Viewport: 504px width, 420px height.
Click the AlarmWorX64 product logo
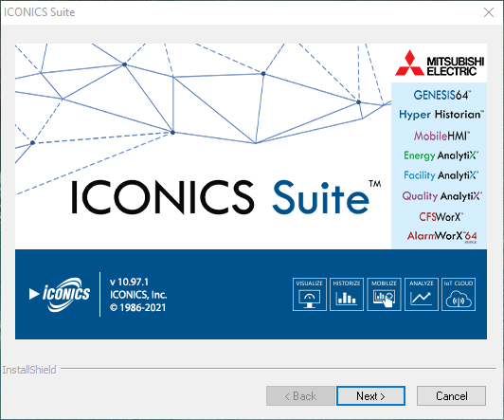[442, 237]
